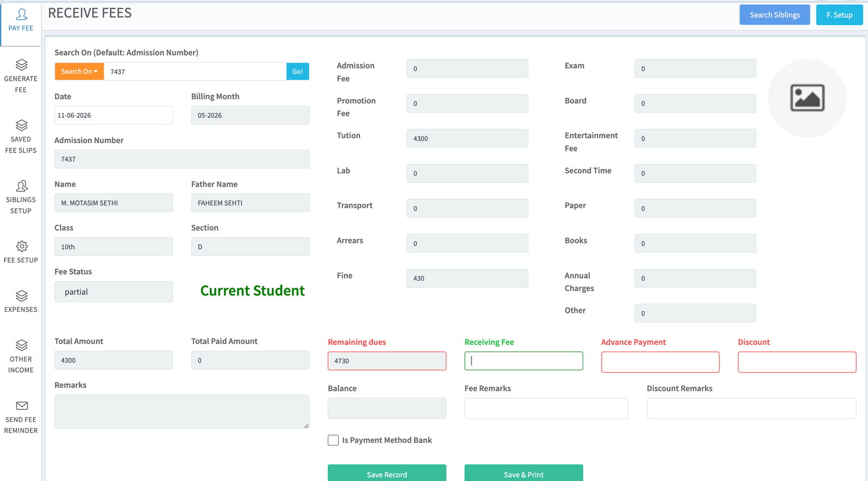Screen dimensions: 868x481
Task: Focus the Receiving Fee input field
Action: coord(524,361)
